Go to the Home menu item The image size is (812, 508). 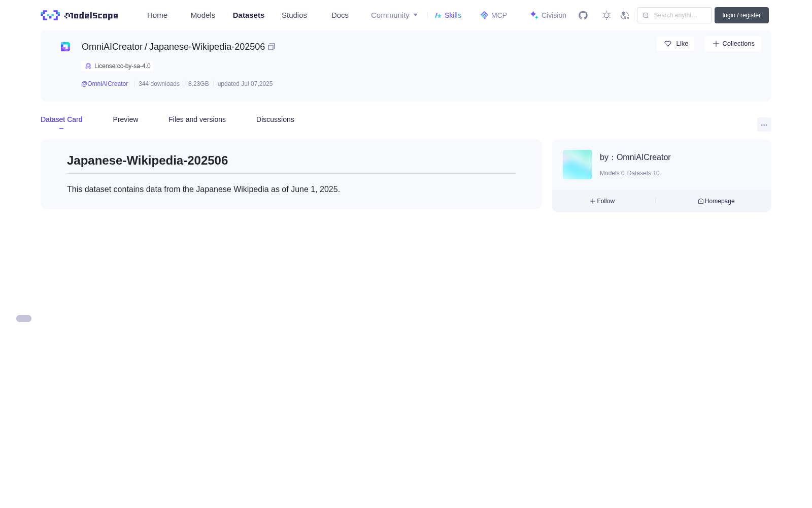tap(157, 15)
